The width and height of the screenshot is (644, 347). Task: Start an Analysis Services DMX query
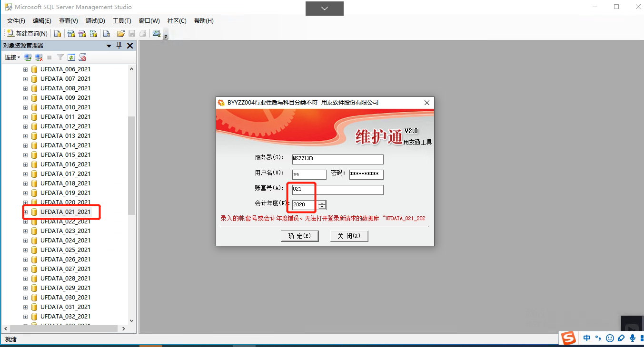click(82, 33)
